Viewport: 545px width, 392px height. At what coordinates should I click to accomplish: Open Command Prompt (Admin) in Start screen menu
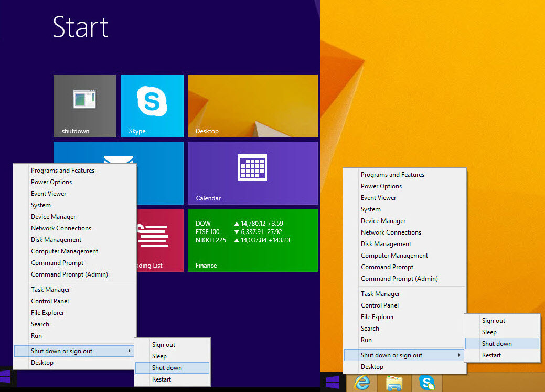click(x=69, y=274)
